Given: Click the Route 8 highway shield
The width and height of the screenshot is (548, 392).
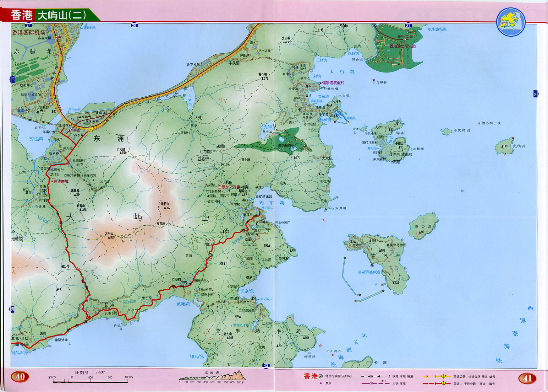Looking at the screenshot, I should (x=126, y=105).
